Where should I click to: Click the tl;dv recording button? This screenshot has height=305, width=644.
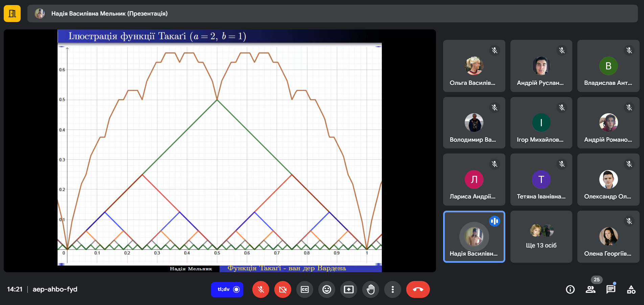[x=227, y=289]
